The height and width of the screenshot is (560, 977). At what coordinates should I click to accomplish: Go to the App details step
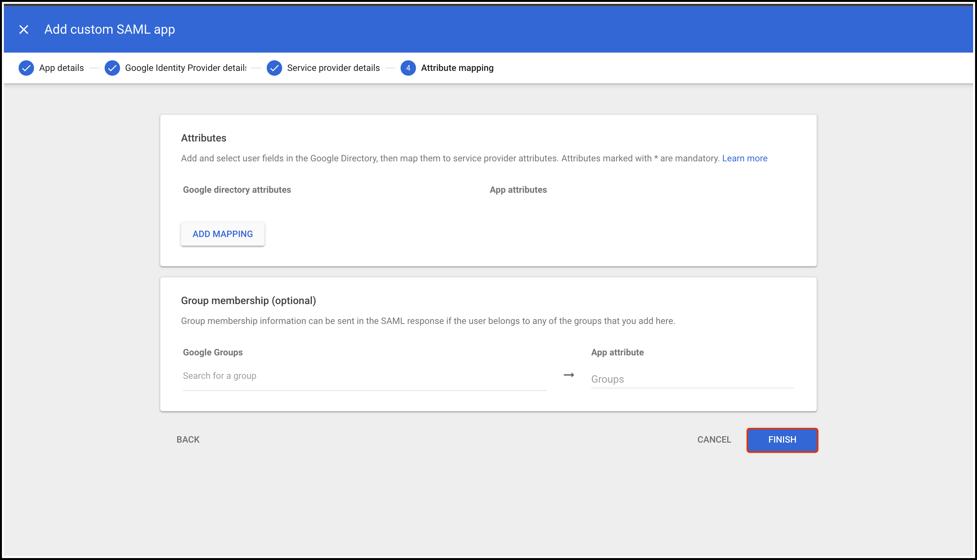coord(61,68)
